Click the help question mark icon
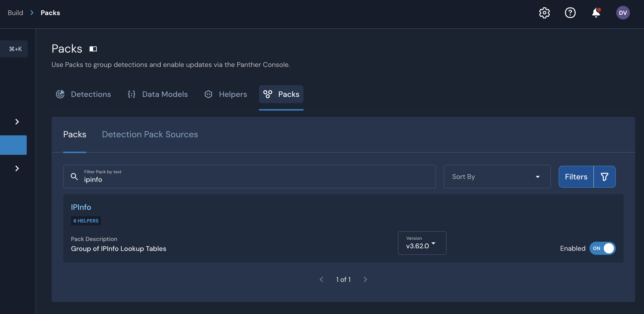The height and width of the screenshot is (314, 644). (x=570, y=13)
